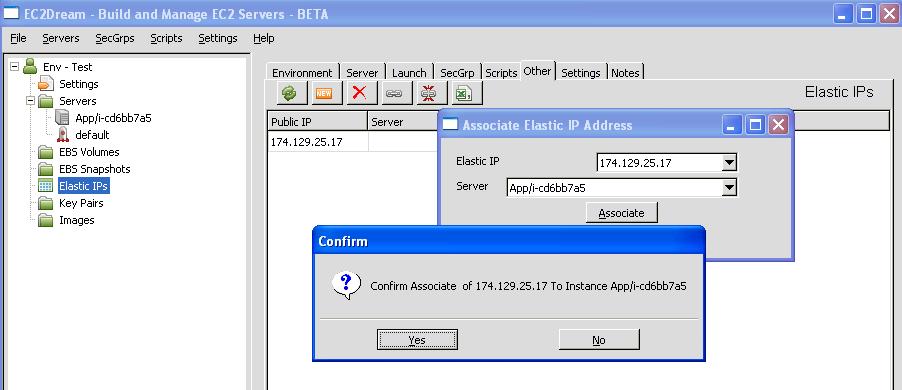902x390 pixels.
Task: Click the Server column header
Action: (x=403, y=122)
